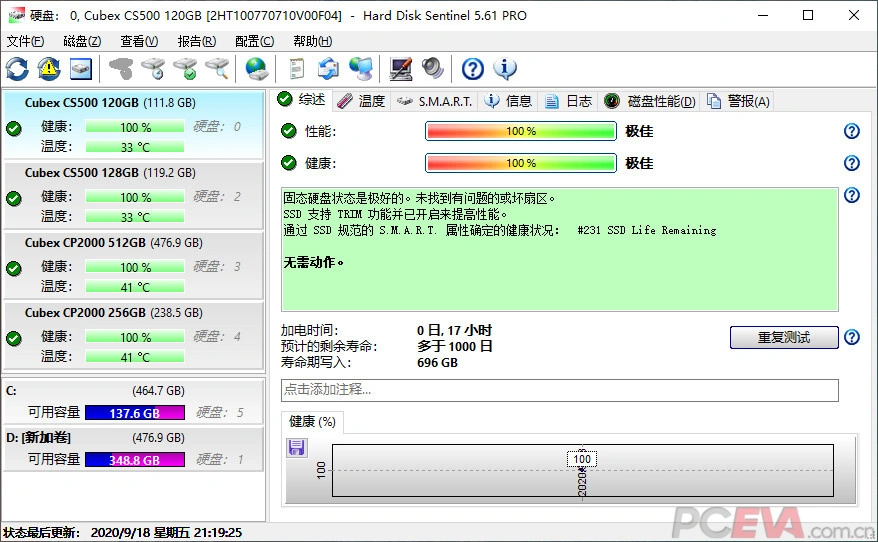Switch to the 磁盘性能(D) tab
Screen dimensions: 878x542
pos(650,101)
